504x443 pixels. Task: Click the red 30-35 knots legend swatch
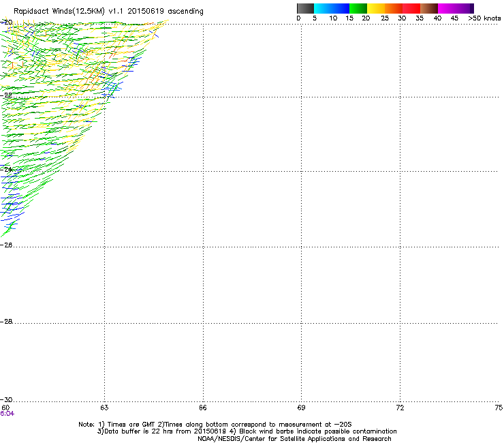(x=411, y=8)
